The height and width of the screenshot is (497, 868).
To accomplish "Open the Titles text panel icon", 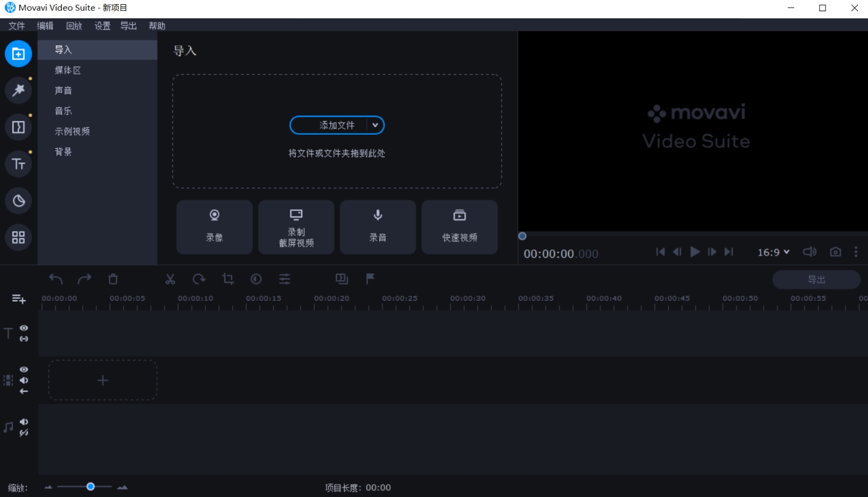I will click(x=18, y=164).
